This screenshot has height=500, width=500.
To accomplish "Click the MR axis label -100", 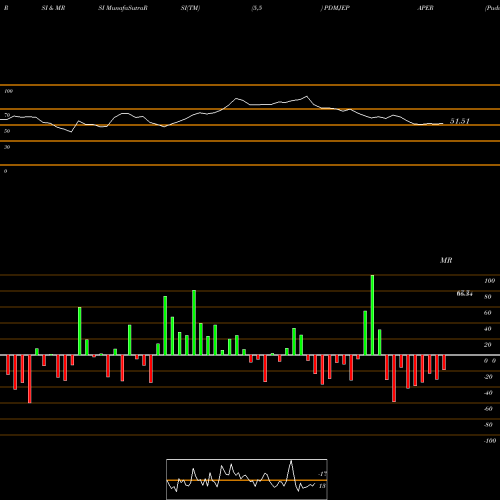I will tap(490, 441).
